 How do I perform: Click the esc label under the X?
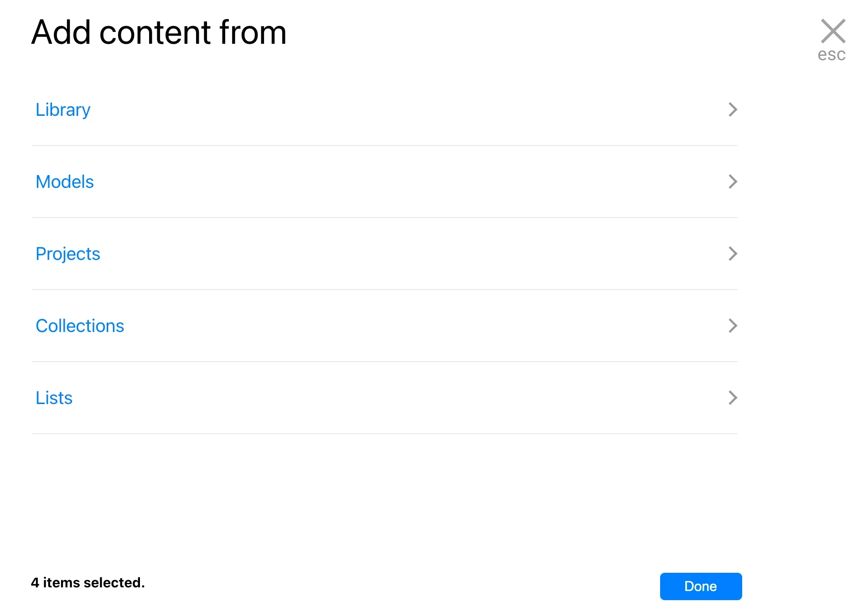click(x=832, y=55)
